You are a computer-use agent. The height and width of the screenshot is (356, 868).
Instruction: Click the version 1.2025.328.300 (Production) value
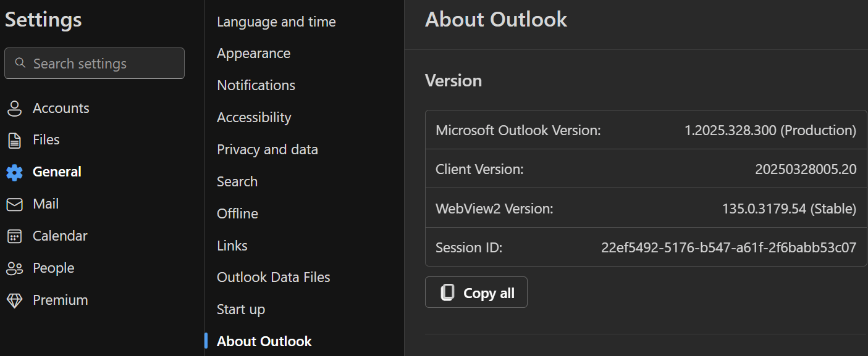pyautogui.click(x=770, y=130)
